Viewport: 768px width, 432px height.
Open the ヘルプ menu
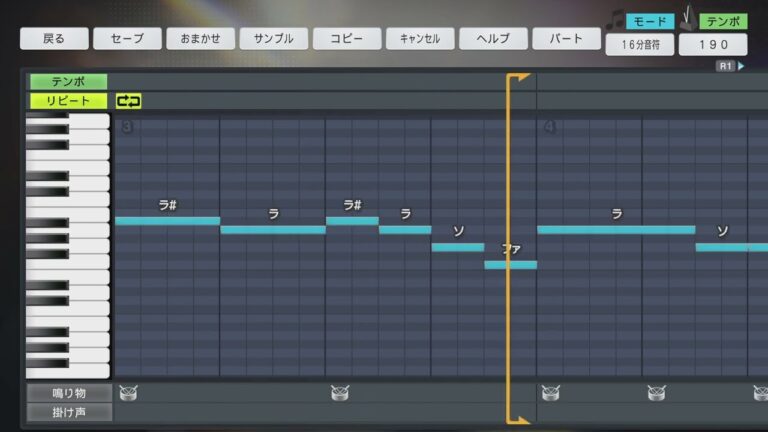click(x=493, y=39)
